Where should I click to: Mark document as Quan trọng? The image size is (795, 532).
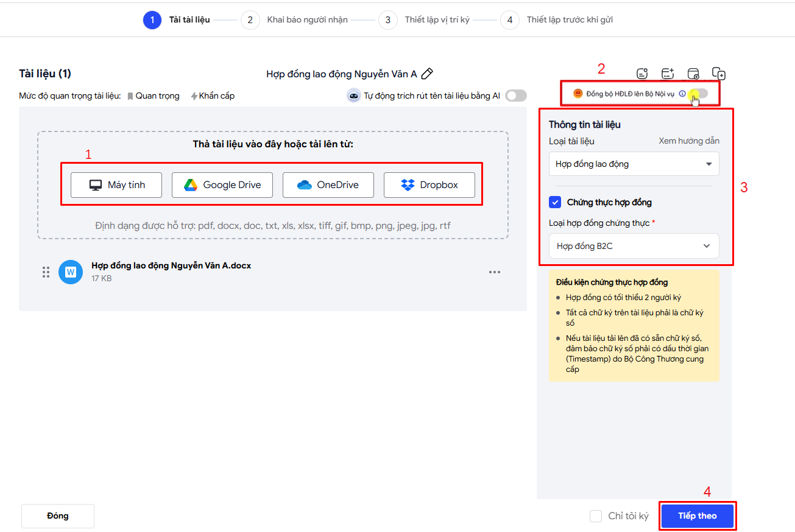point(154,96)
